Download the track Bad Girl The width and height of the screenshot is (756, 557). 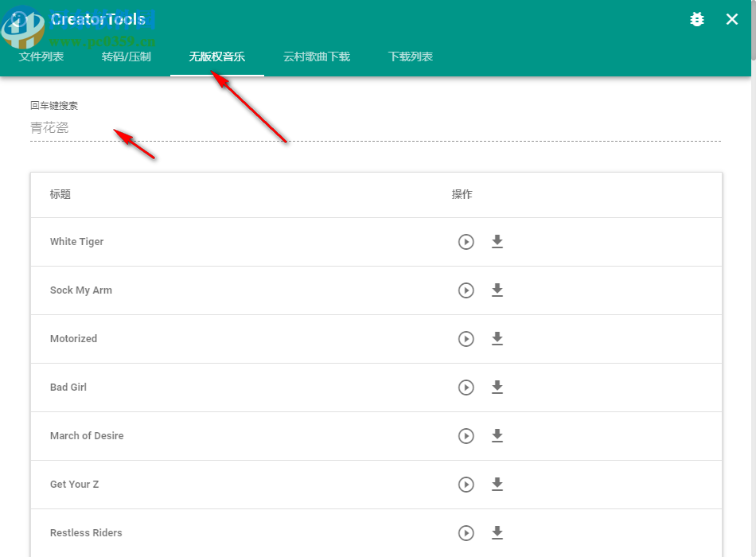coord(497,388)
